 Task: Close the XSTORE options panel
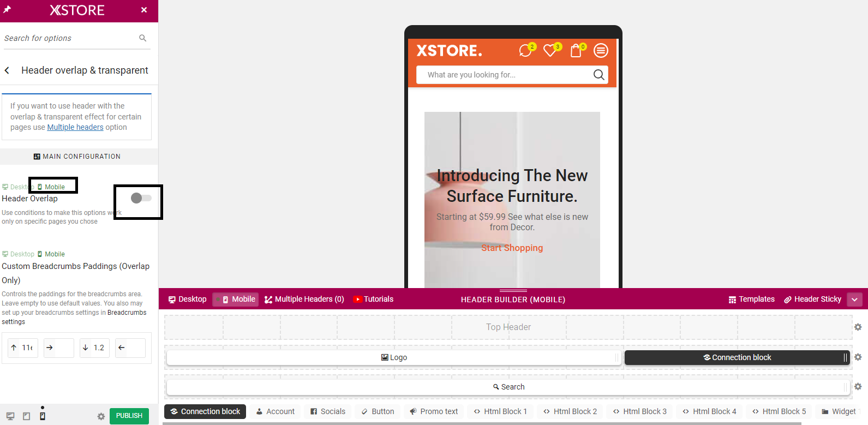tap(144, 10)
